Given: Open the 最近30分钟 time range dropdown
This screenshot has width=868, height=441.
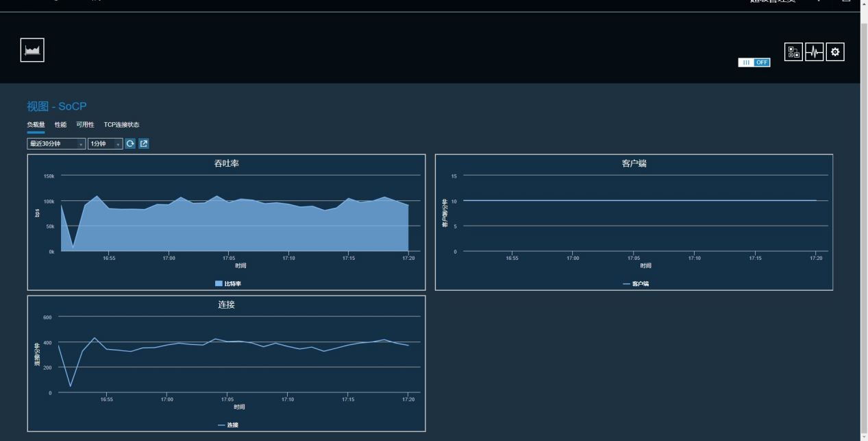Looking at the screenshot, I should click(56, 144).
